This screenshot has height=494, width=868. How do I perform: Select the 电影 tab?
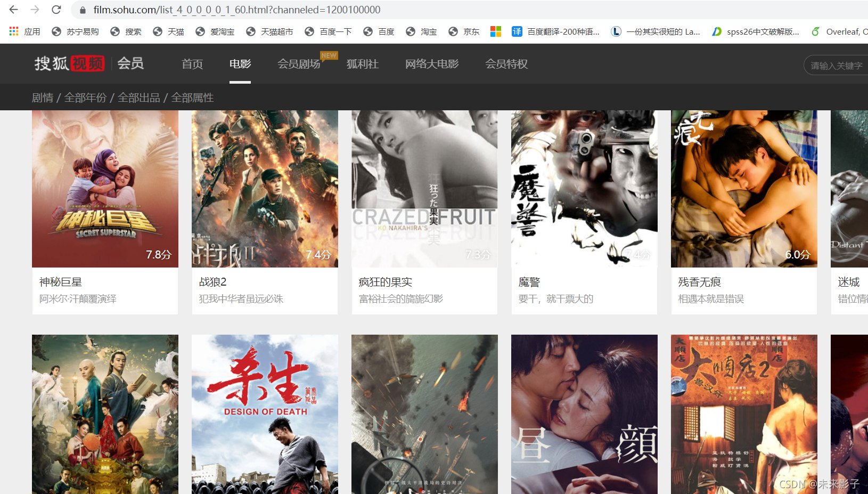(x=240, y=64)
